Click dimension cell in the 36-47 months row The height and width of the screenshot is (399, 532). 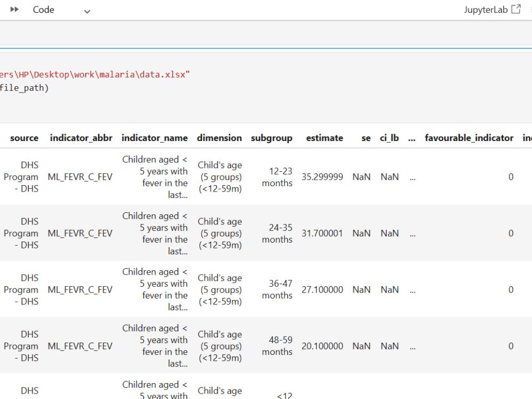(220, 289)
